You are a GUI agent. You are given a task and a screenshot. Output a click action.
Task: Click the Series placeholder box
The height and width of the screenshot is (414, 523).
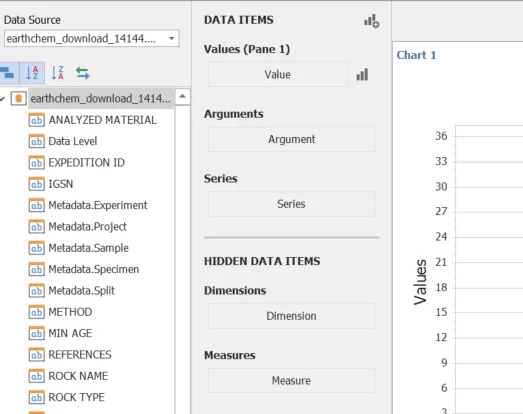[292, 204]
